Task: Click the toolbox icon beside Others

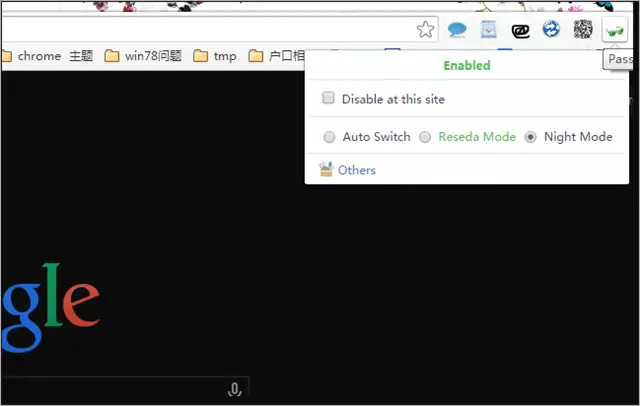Action: (x=326, y=169)
